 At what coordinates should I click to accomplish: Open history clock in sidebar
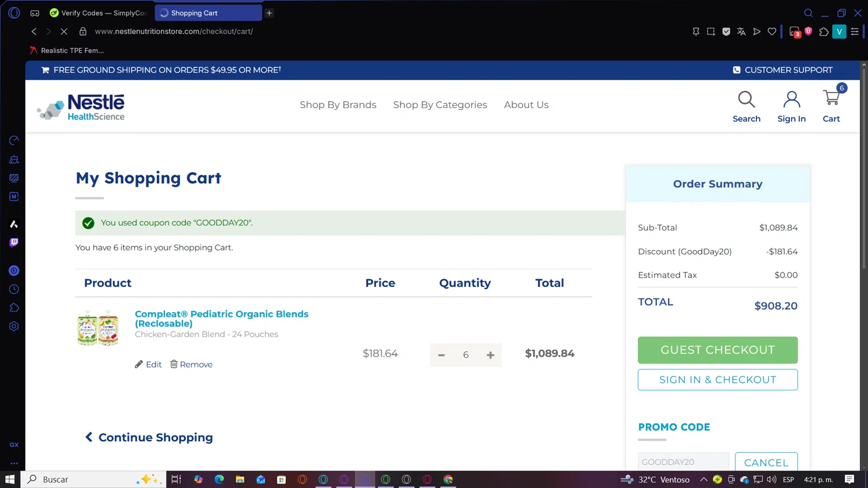[14, 289]
